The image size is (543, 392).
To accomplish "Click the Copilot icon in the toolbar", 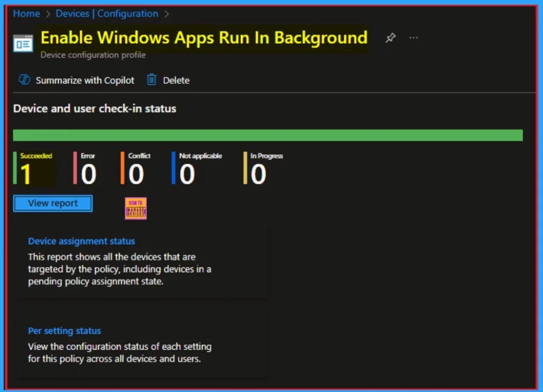I will click(24, 80).
